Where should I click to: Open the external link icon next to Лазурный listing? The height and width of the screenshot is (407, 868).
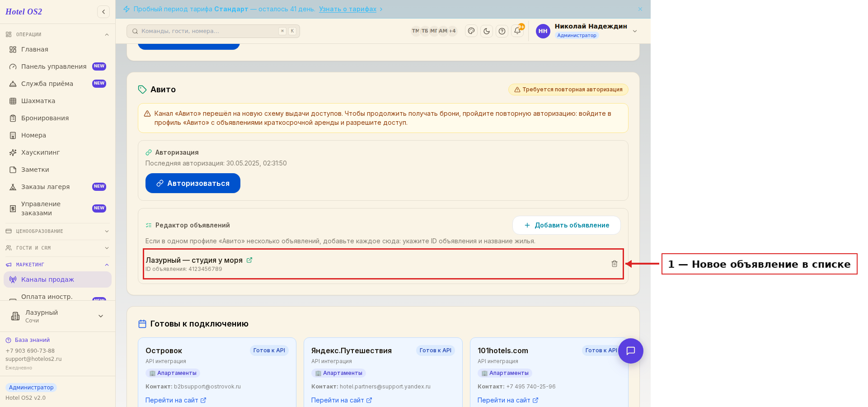(249, 260)
